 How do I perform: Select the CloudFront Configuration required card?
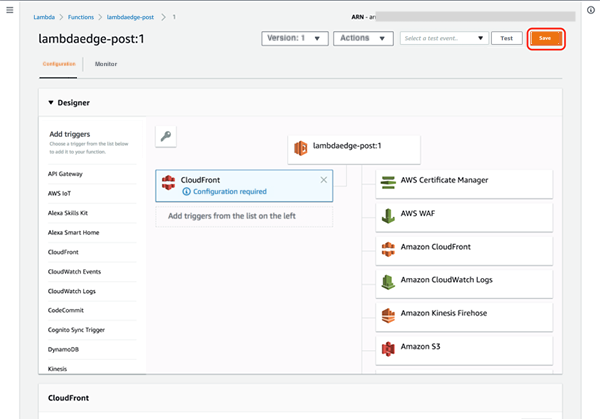point(244,186)
